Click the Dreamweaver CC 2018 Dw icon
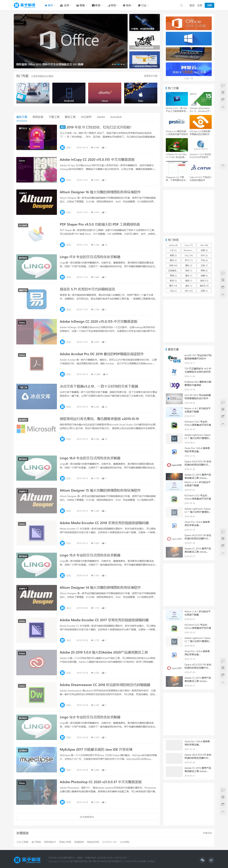This screenshot has width=228, height=868. [37, 695]
